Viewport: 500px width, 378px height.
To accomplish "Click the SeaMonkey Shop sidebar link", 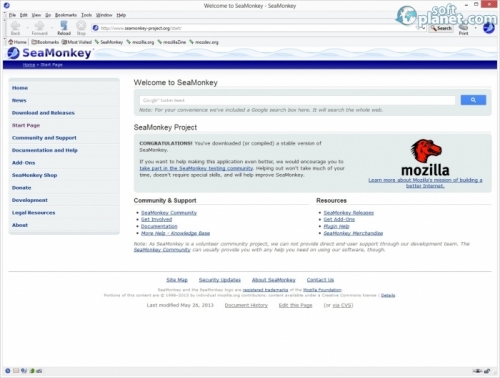I will point(34,175).
